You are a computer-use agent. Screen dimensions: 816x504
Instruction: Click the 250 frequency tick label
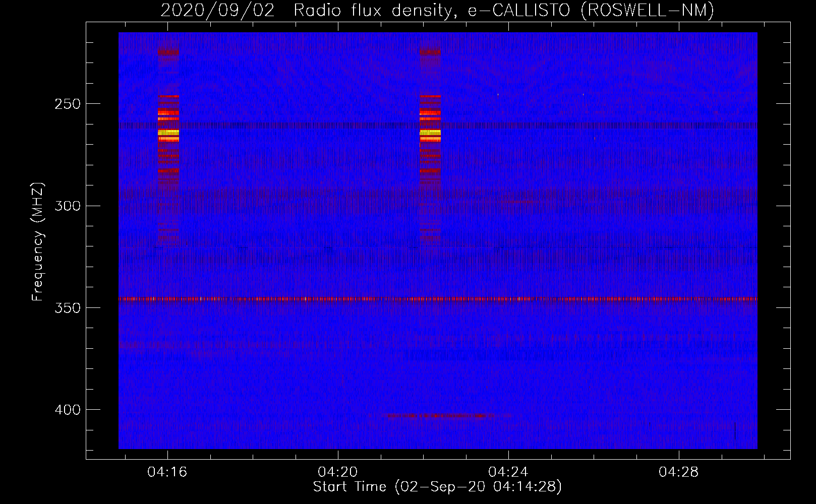68,104
